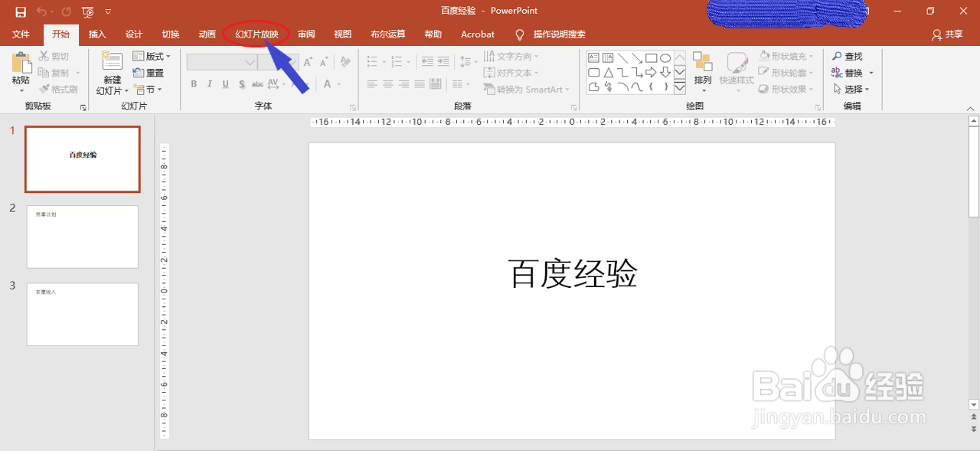The image size is (980, 451).
Task: Center the text alignment
Action: pos(388,84)
